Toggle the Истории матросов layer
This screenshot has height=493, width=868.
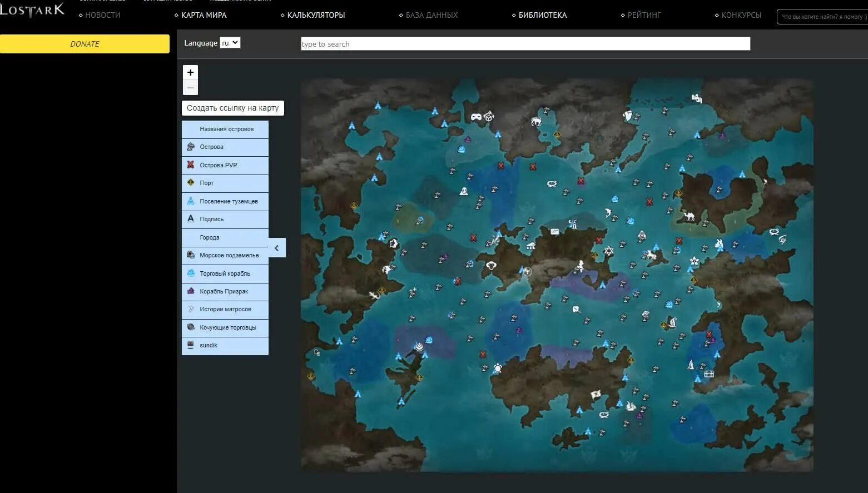pyautogui.click(x=225, y=309)
